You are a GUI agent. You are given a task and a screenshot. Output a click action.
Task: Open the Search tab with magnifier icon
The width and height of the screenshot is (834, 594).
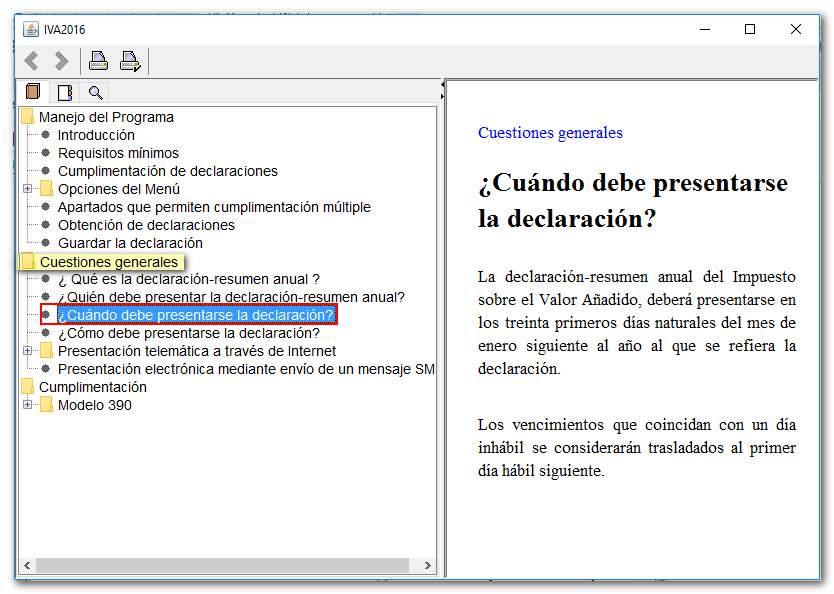tap(95, 93)
